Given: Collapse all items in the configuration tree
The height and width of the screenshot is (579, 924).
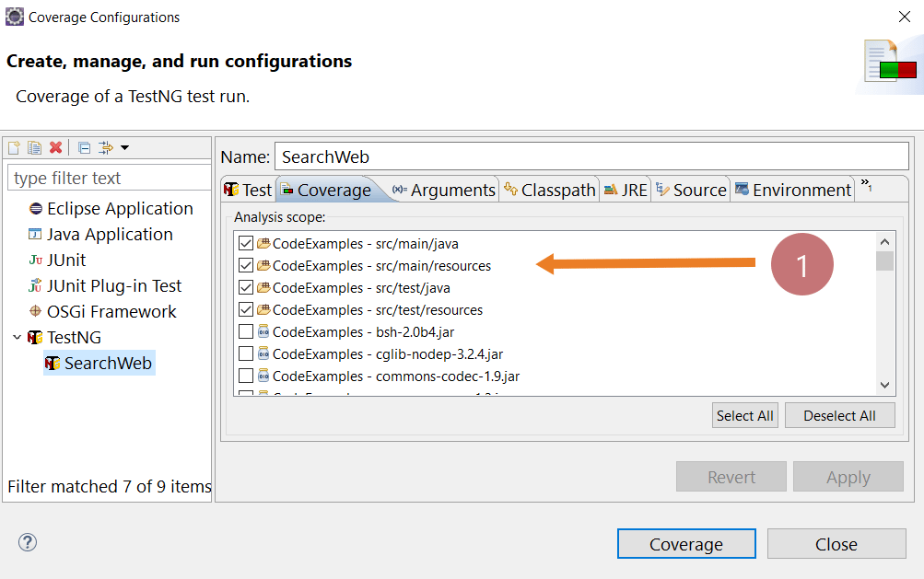Looking at the screenshot, I should coord(85,147).
